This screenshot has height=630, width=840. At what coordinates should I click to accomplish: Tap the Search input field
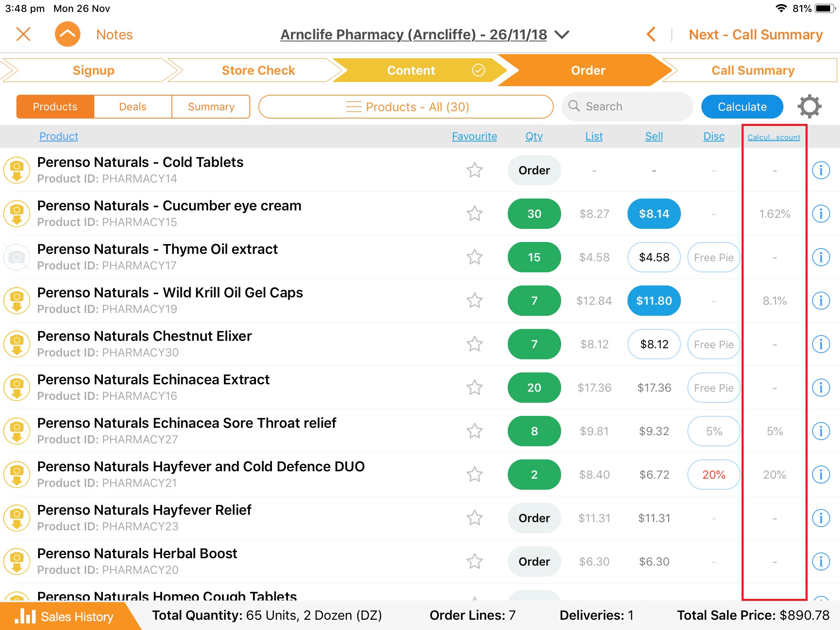tap(628, 107)
